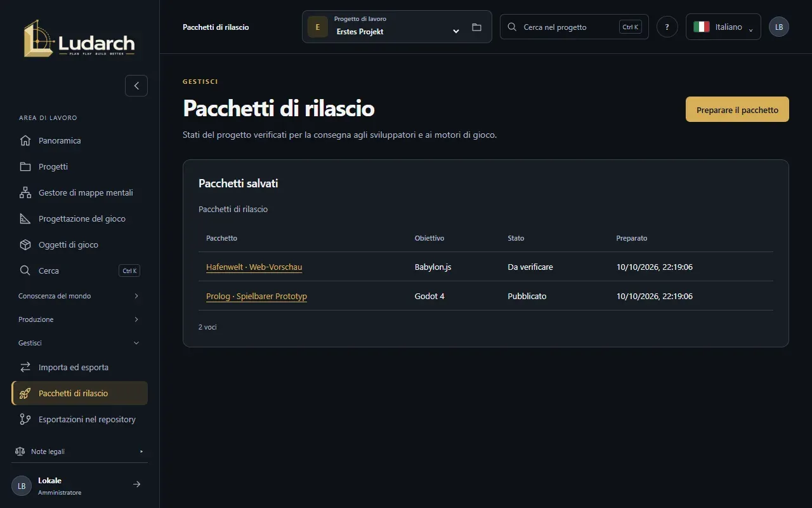Click the Note legali scales icon
The image size is (812, 508).
click(x=20, y=451)
